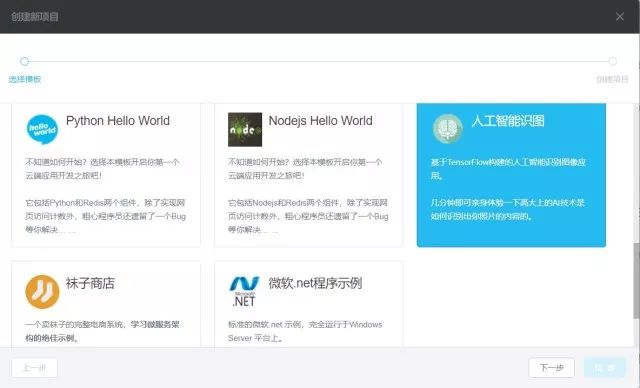Click the TensorFlow description in blue card
Image resolution: width=640 pixels, height=388 pixels.
pyautogui.click(x=508, y=169)
